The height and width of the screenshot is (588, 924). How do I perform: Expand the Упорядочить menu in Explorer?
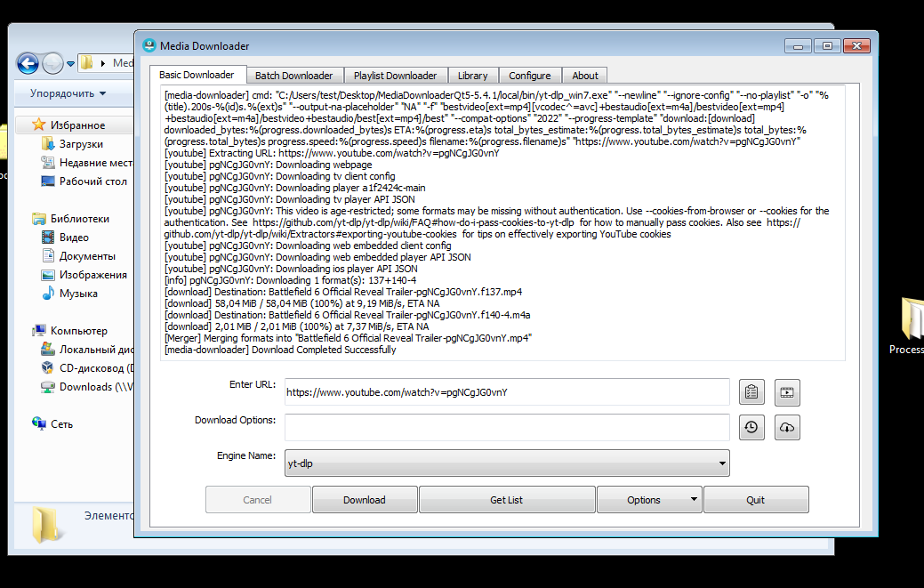[x=68, y=93]
